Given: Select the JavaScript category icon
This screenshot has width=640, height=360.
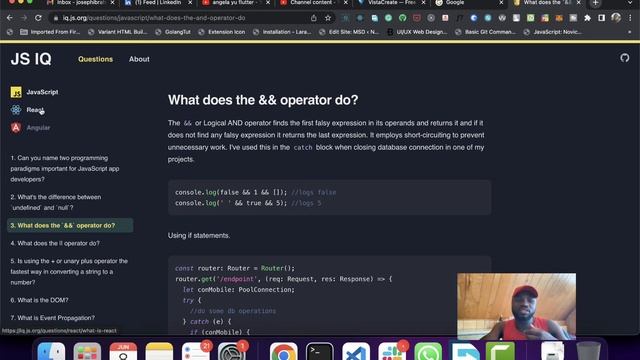Looking at the screenshot, I should point(16,92).
